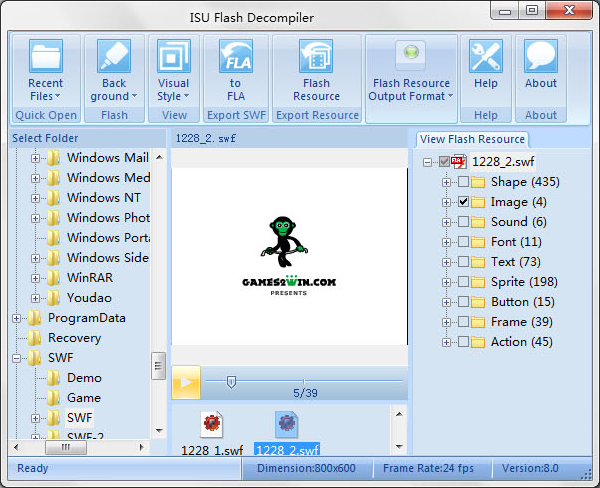Viewport: 600px width, 488px height.
Task: Click the playback frame slider handle
Action: [x=231, y=380]
